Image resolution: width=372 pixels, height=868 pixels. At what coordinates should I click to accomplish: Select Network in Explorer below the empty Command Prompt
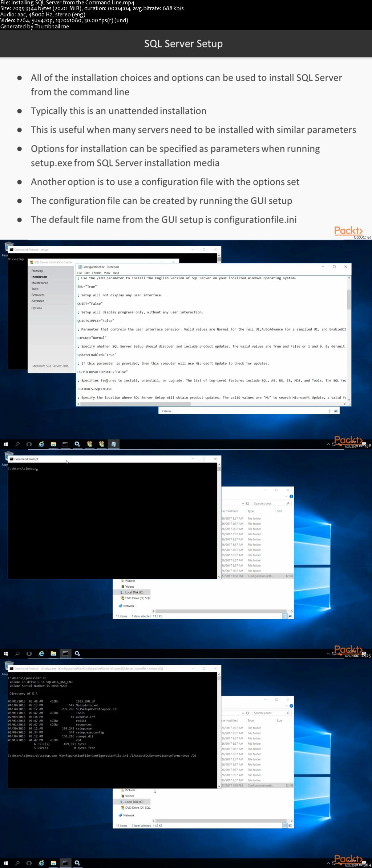click(x=129, y=606)
